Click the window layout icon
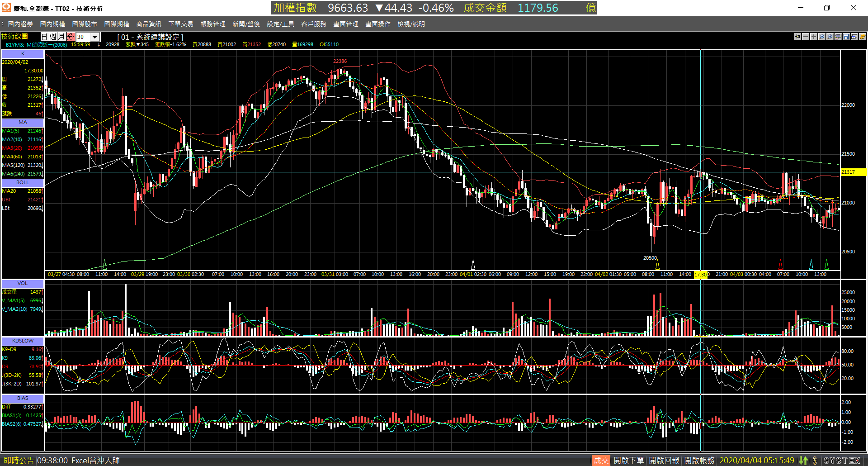Viewport: 868px width, 466px height. coord(854,37)
